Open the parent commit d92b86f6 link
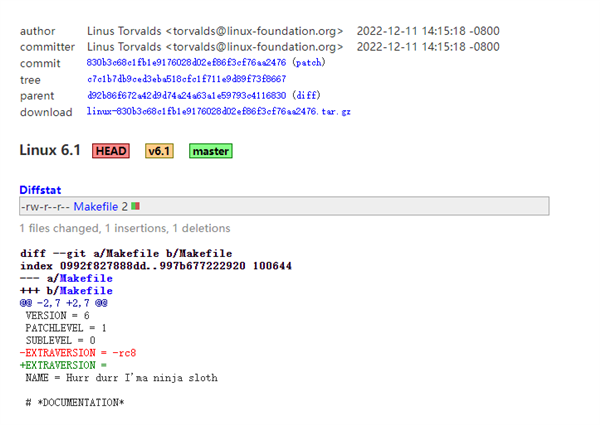Screen dimensions: 600x425 coord(186,95)
